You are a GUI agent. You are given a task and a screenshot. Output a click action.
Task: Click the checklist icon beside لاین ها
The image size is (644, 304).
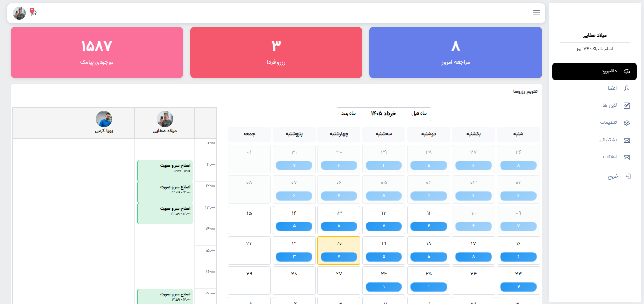[x=627, y=105]
